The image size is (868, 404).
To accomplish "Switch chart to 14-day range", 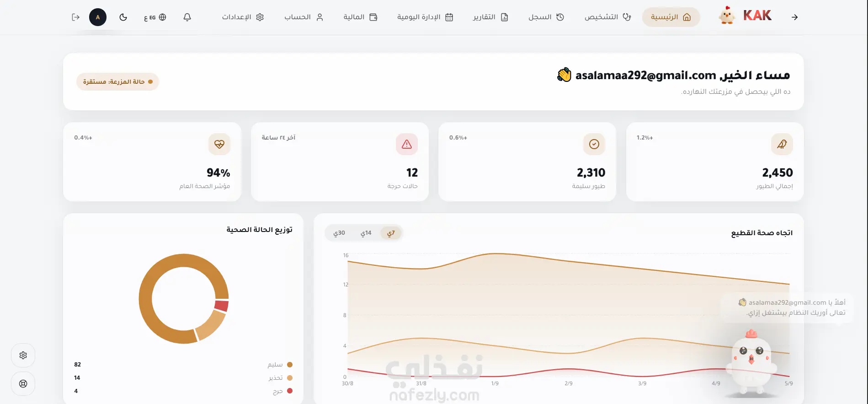I will coord(366,233).
